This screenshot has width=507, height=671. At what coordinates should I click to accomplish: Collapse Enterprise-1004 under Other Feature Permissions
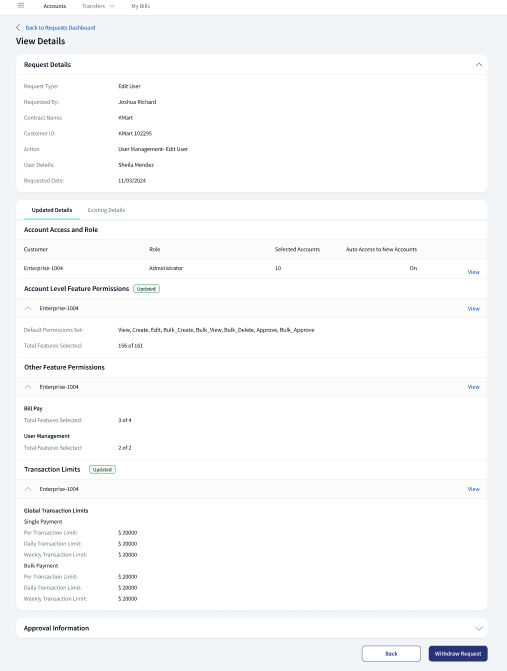tap(28, 387)
